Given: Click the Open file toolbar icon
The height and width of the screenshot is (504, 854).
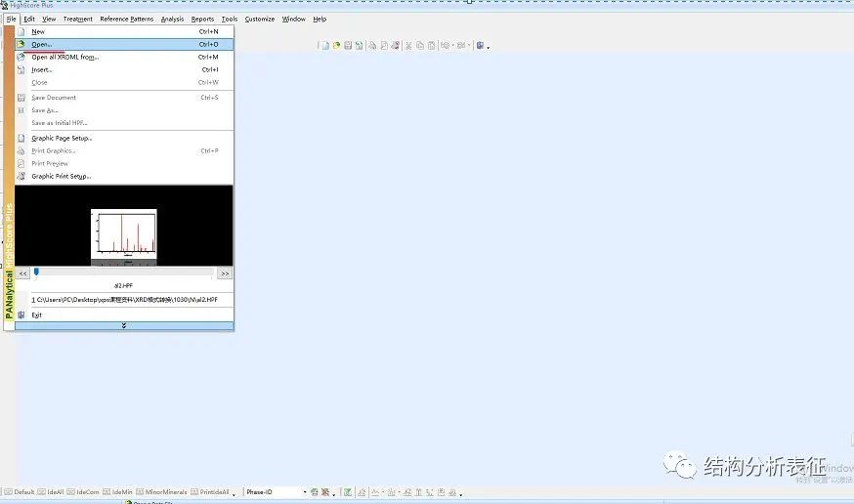Looking at the screenshot, I should 336,46.
